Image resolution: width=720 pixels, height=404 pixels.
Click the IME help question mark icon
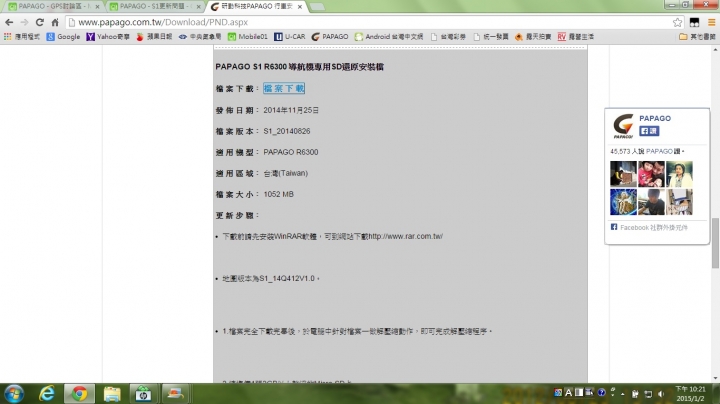601,393
